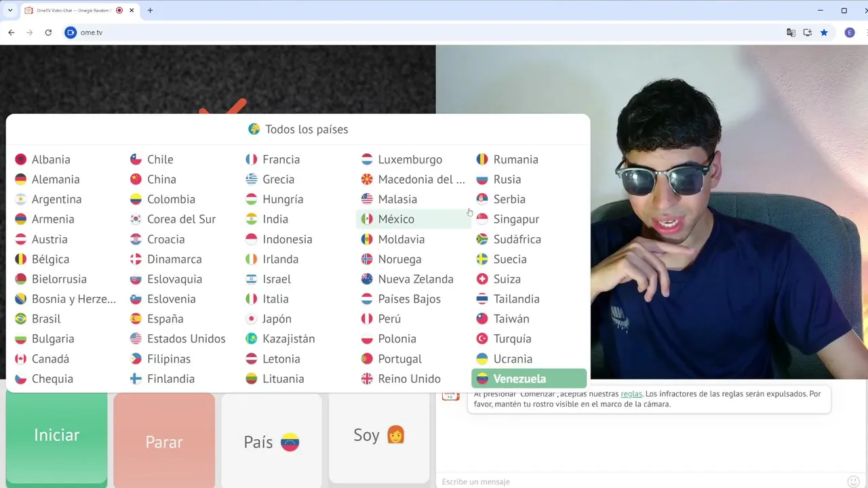
Task: Select Chequia entry
Action: [68, 379]
